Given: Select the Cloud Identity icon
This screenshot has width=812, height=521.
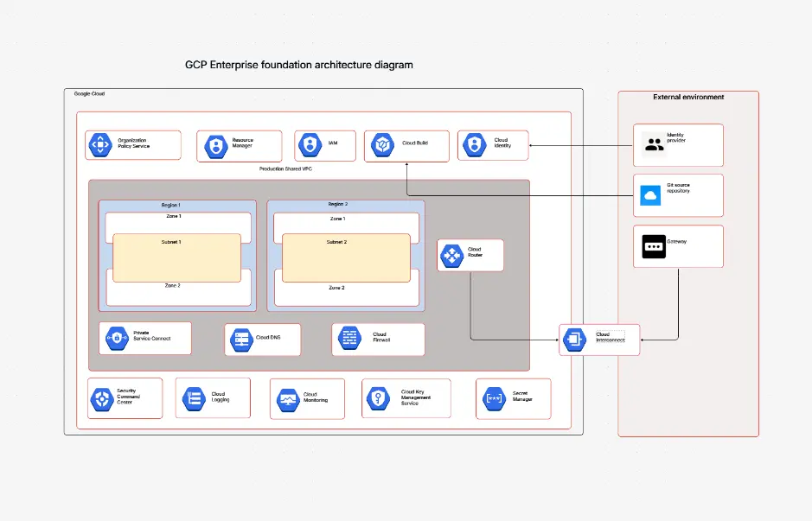Looking at the screenshot, I should (x=474, y=143).
